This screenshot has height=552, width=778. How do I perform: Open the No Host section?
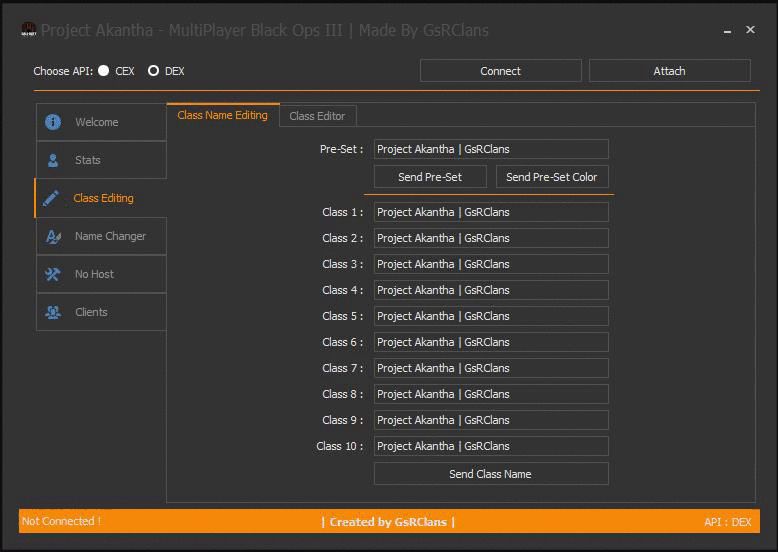[101, 274]
